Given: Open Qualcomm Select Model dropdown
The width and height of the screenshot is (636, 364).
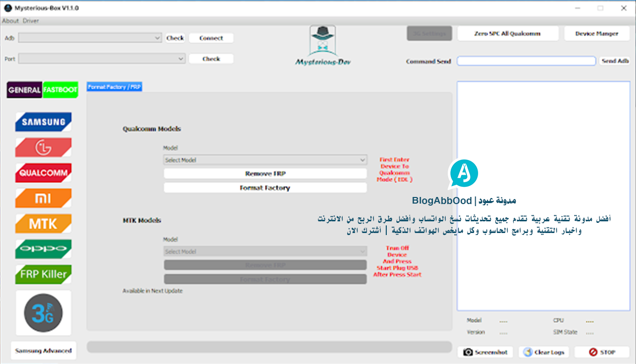Looking at the screenshot, I should pos(265,160).
